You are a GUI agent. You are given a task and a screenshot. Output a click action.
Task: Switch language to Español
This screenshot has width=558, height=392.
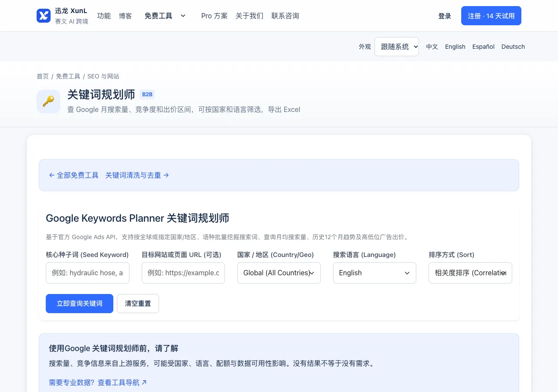pyautogui.click(x=483, y=47)
